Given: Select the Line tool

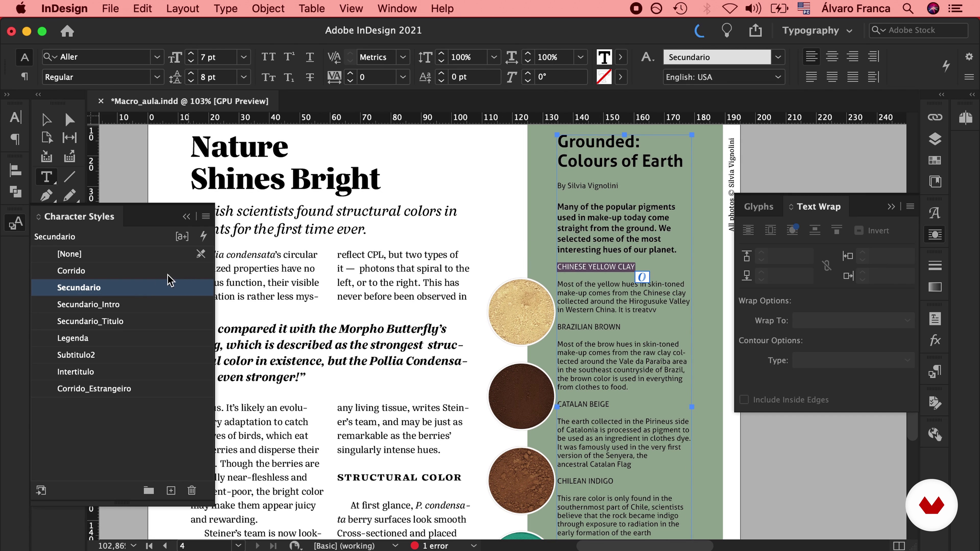Looking at the screenshot, I should point(70,177).
